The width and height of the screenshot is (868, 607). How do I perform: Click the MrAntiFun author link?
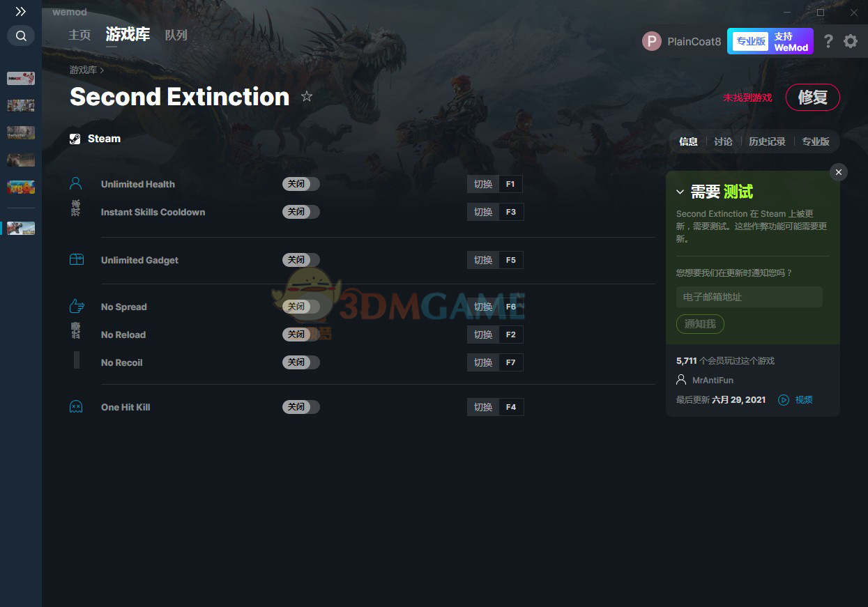tap(713, 381)
